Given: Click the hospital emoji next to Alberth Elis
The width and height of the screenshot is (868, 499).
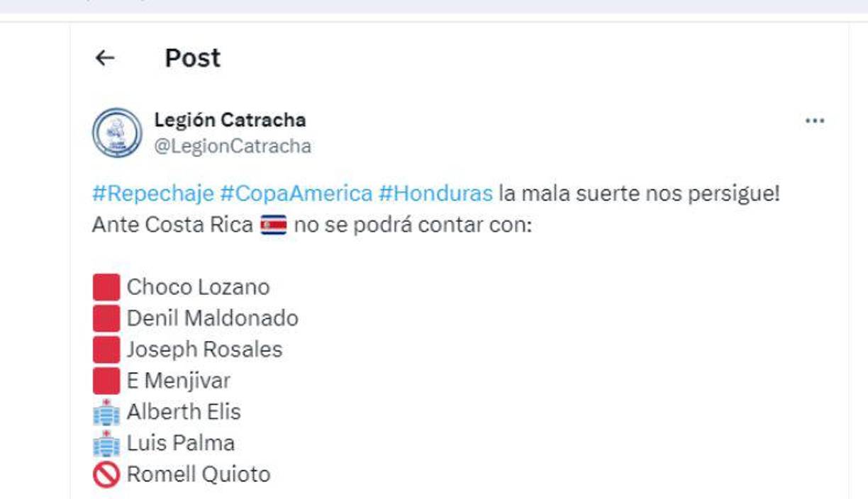Looking at the screenshot, I should point(106,411).
